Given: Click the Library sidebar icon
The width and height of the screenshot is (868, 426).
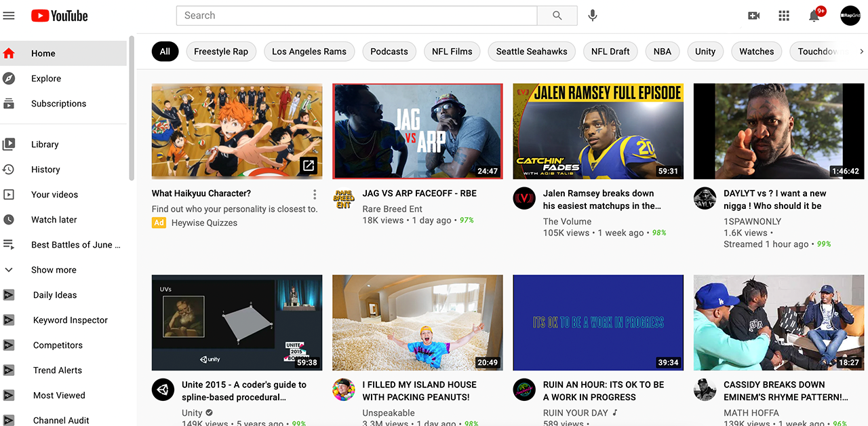Looking at the screenshot, I should (9, 144).
